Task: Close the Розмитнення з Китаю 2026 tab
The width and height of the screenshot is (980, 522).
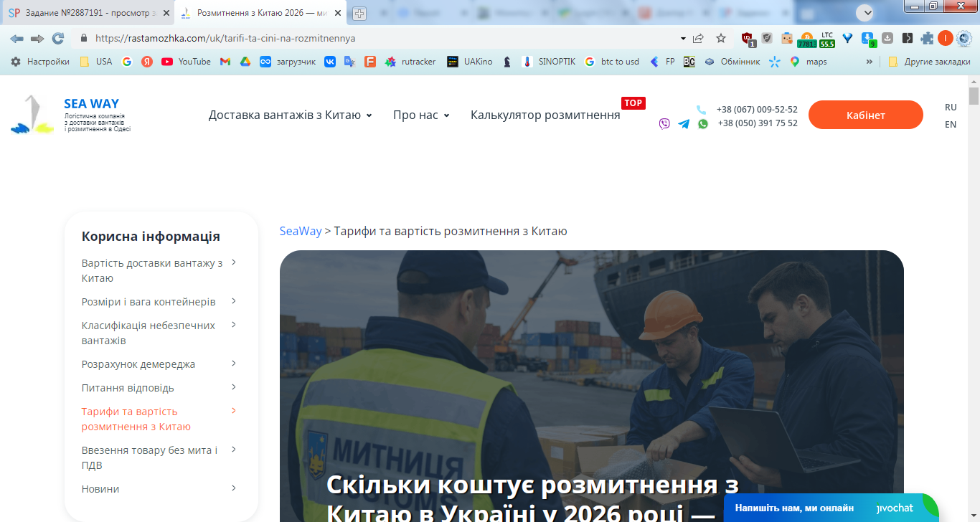Action: pos(338,13)
